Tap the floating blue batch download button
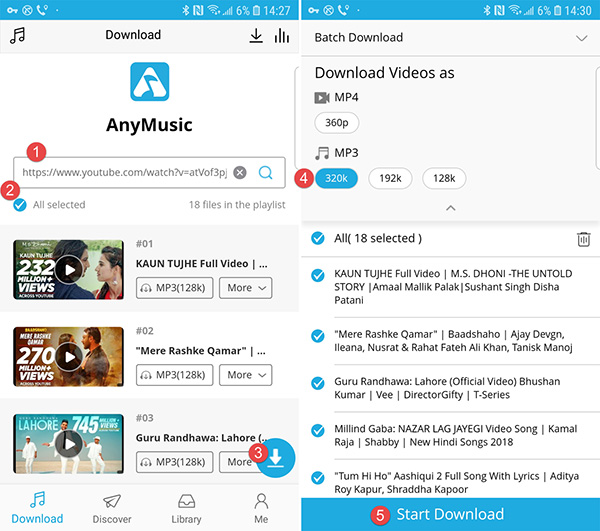Image resolution: width=600 pixels, height=531 pixels. 276,458
